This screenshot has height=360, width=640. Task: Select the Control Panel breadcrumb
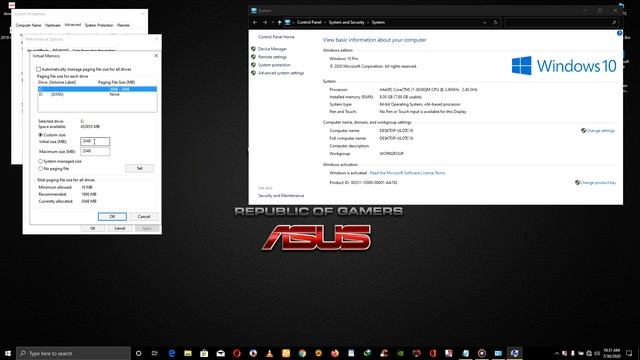(x=309, y=22)
